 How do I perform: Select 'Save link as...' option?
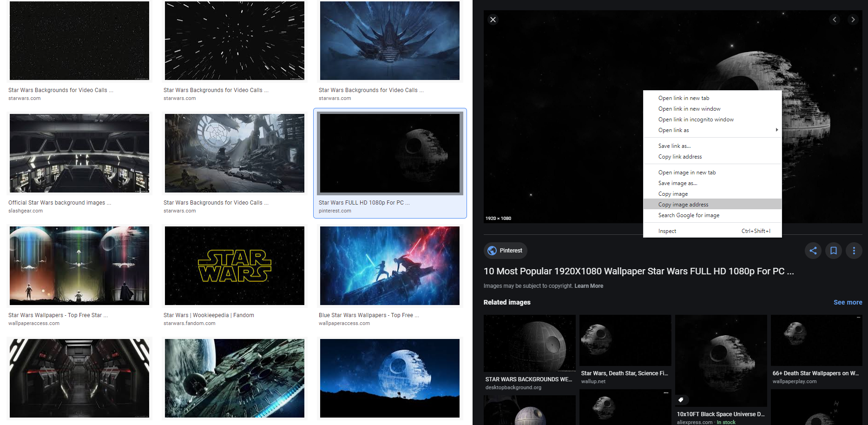click(x=712, y=146)
